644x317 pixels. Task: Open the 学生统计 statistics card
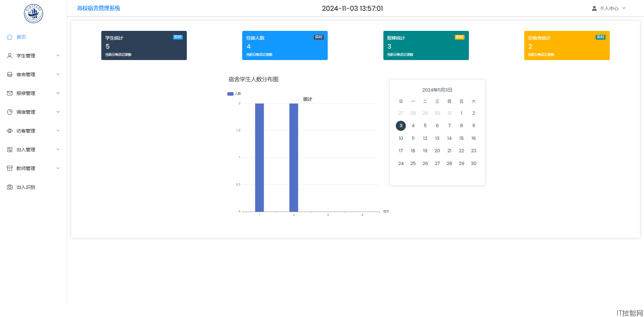point(144,46)
